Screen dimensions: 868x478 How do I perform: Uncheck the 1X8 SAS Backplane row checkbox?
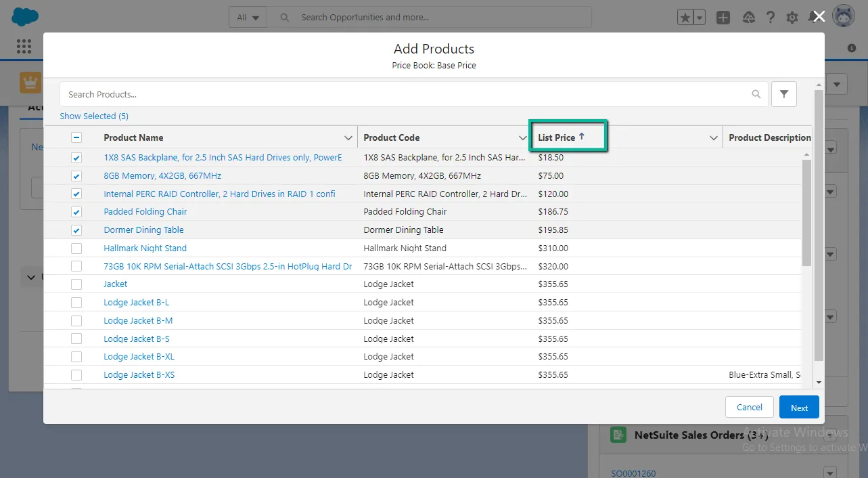[76, 158]
